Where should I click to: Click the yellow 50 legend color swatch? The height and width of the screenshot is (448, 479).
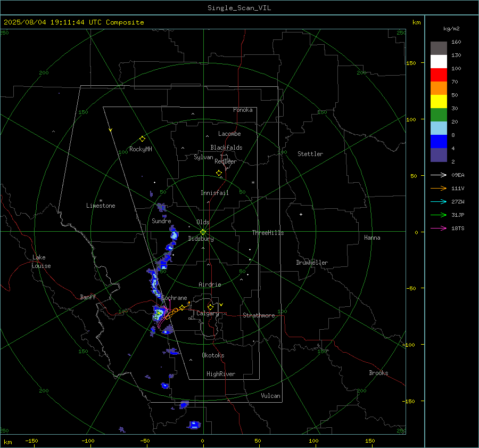439,102
